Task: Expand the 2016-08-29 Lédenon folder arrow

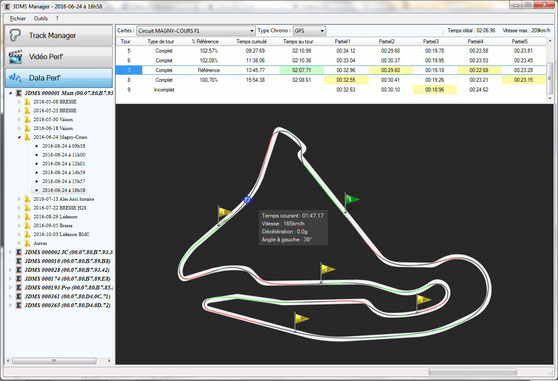Action: [19, 217]
